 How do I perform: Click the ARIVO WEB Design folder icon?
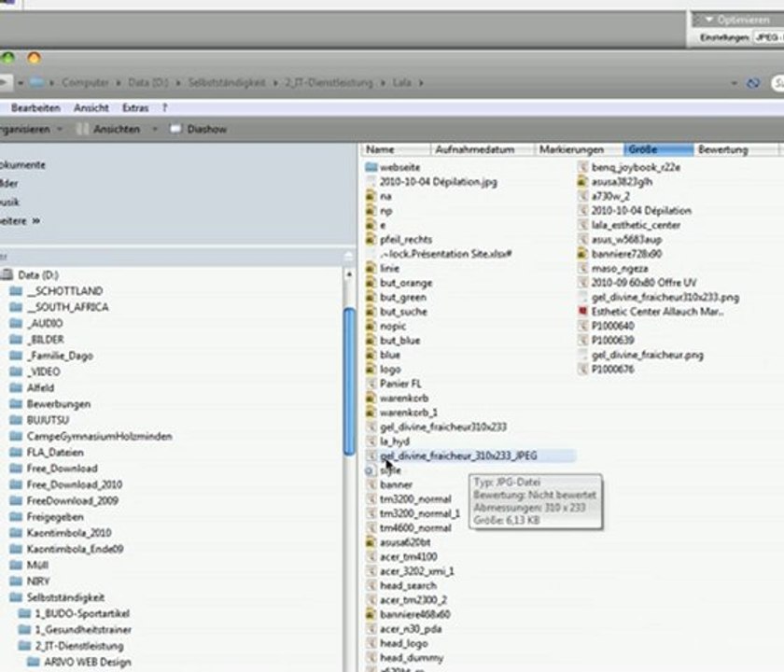pyautogui.click(x=34, y=662)
